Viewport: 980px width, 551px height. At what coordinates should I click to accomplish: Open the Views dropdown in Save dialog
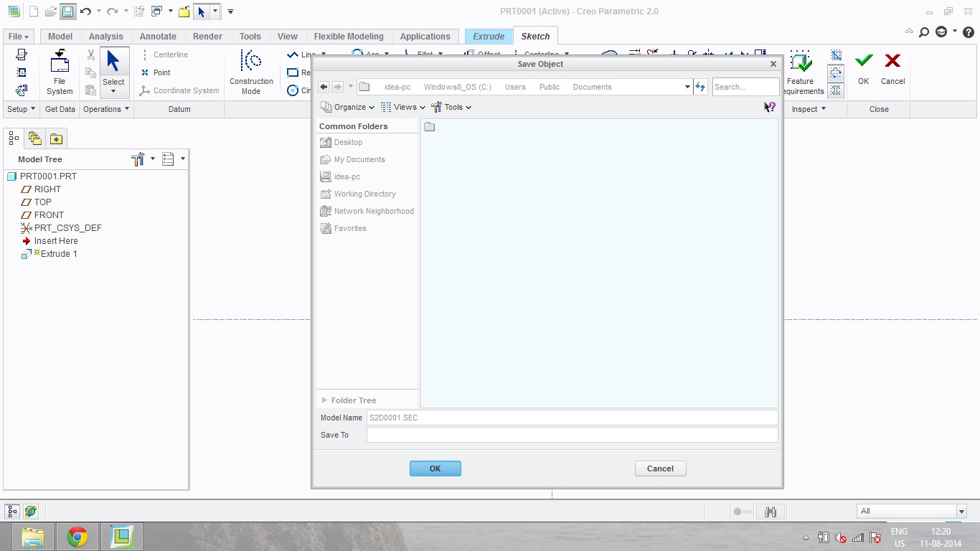pyautogui.click(x=403, y=107)
